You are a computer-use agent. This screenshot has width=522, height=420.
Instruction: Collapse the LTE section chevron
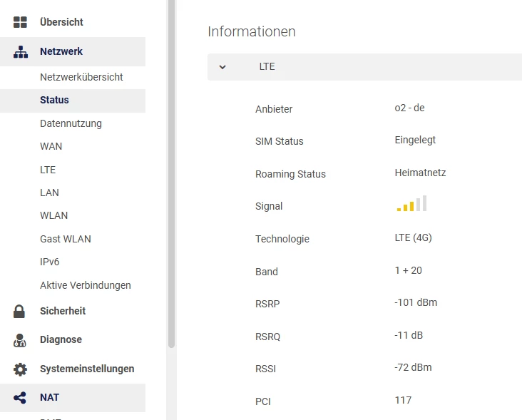(222, 67)
